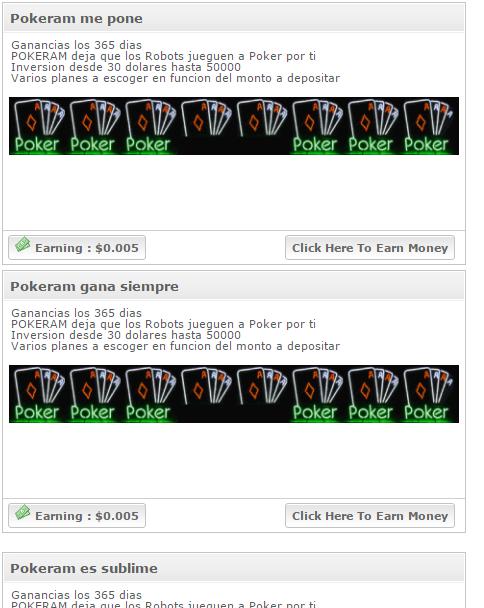This screenshot has height=608, width=484.
Task: Click 'Click Here To Earn Money' under Pokeram gana siempre
Action: (370, 515)
